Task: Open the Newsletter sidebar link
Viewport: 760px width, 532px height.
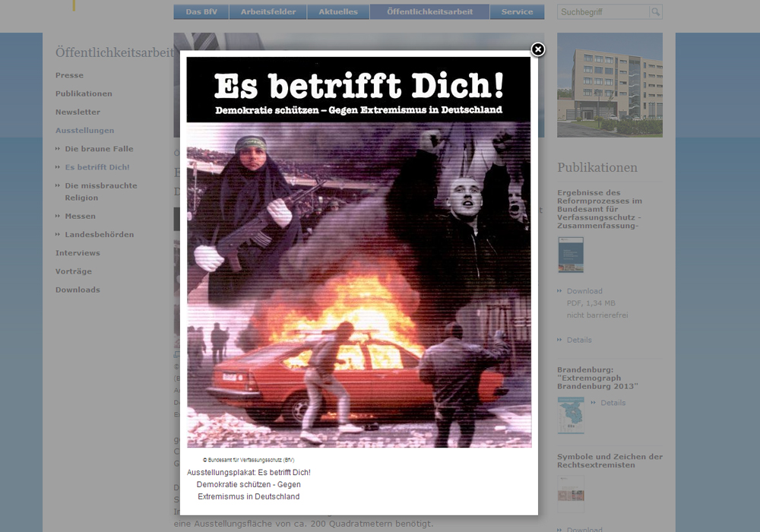Action: tap(78, 112)
